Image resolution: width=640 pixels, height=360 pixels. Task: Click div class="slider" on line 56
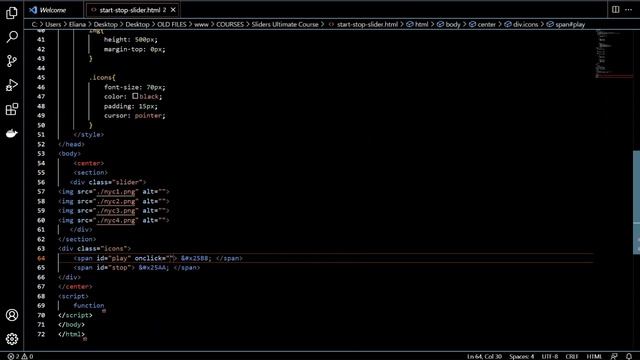[108, 182]
